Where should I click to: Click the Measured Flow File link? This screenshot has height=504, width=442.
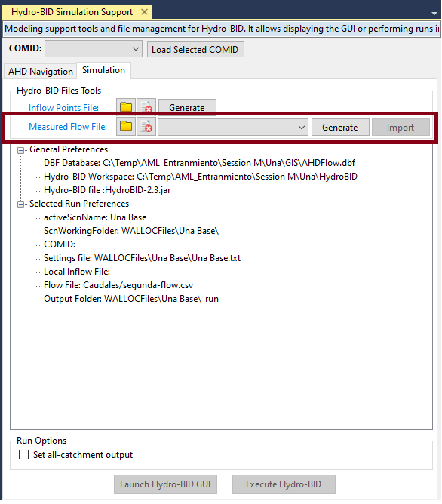(x=68, y=127)
